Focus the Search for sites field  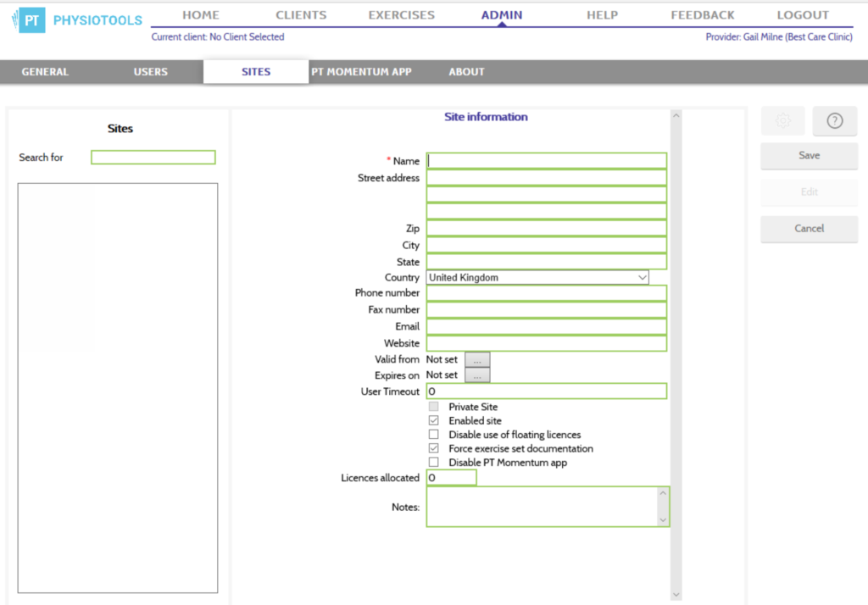point(153,158)
